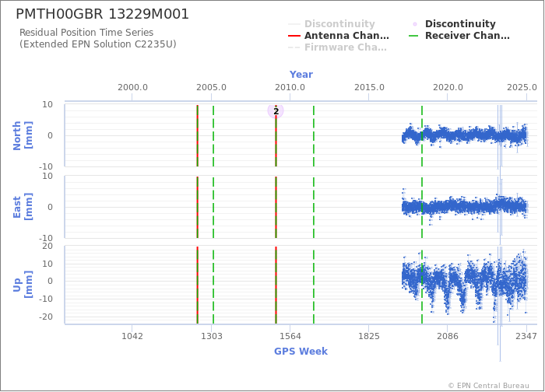Toggle the Antenna Change legend entry
Viewport: 545px width, 392px height.
(339, 36)
